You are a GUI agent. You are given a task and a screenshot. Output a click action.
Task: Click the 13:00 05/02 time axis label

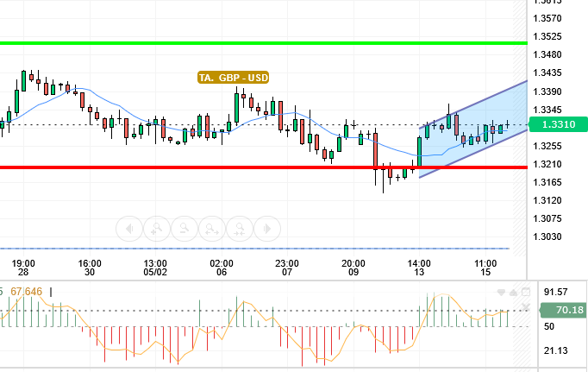coord(155,268)
